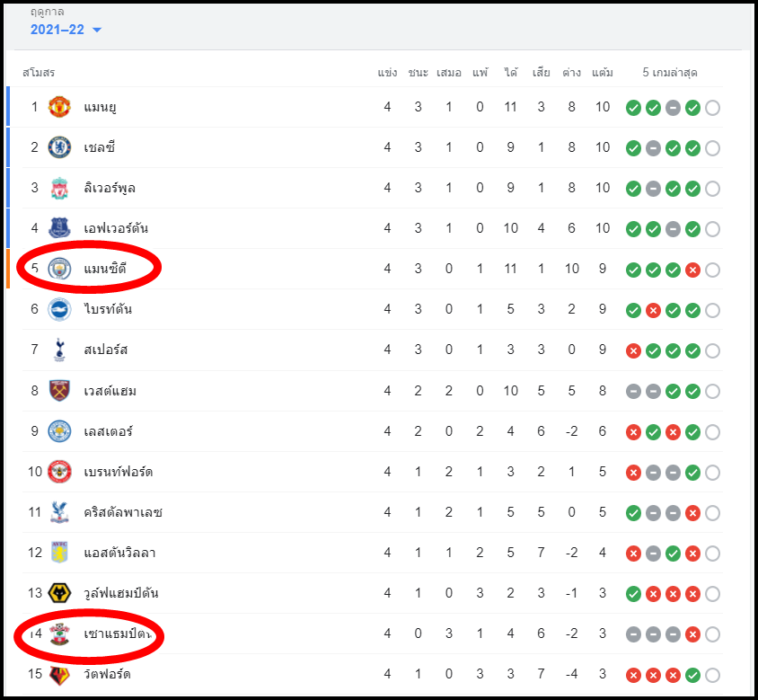Viewport: 758px width, 700px height.
Task: Click the Wolves wolf-head crest
Action: (59, 593)
